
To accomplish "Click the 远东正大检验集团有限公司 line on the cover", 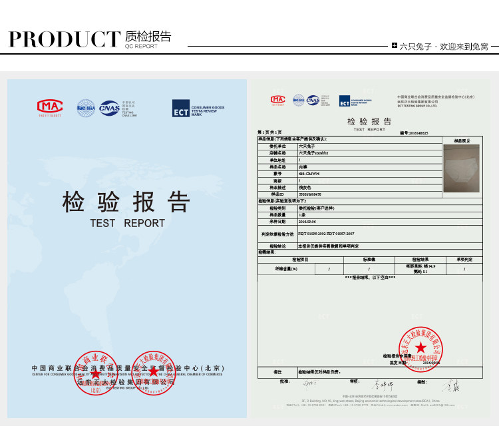I will point(126,382).
